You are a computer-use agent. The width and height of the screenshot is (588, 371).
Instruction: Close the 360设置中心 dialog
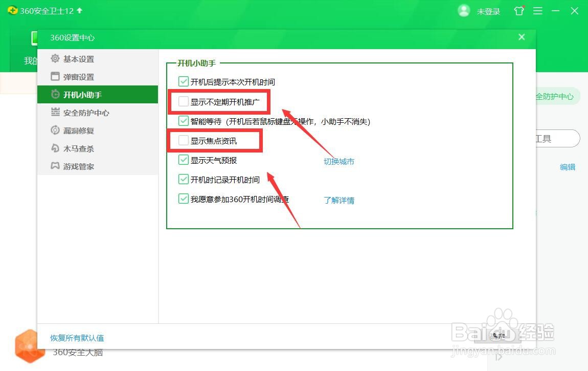tap(522, 37)
